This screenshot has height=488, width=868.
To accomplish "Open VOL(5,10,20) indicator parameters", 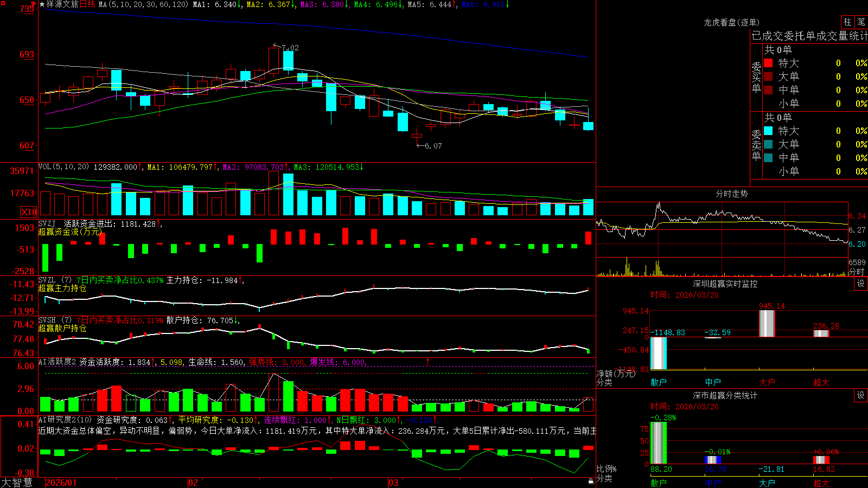I will 63,167.
